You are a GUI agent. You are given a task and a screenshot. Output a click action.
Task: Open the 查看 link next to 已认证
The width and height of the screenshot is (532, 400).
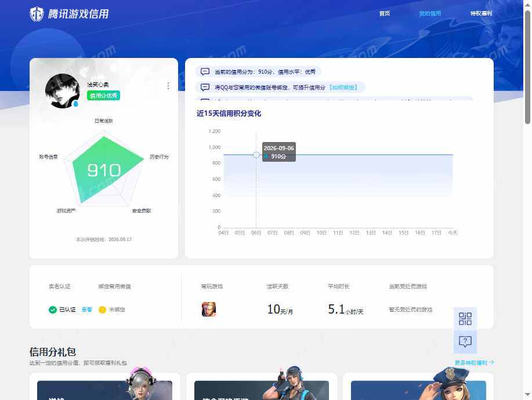(87, 310)
